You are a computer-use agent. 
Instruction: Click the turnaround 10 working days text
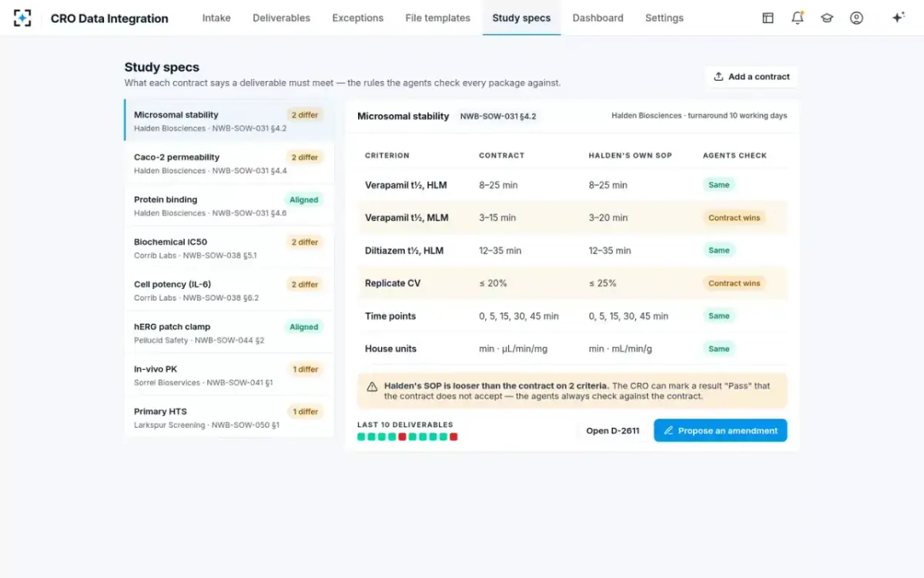tap(738, 116)
